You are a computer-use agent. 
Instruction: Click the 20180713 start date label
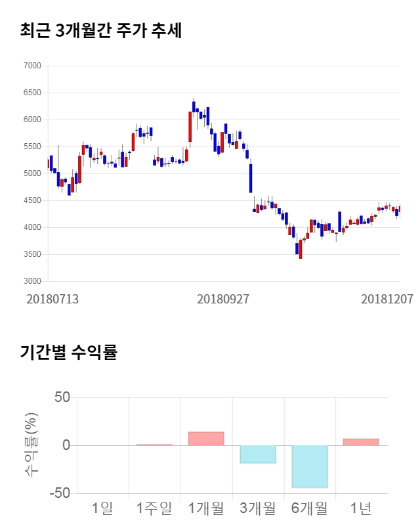click(x=52, y=299)
